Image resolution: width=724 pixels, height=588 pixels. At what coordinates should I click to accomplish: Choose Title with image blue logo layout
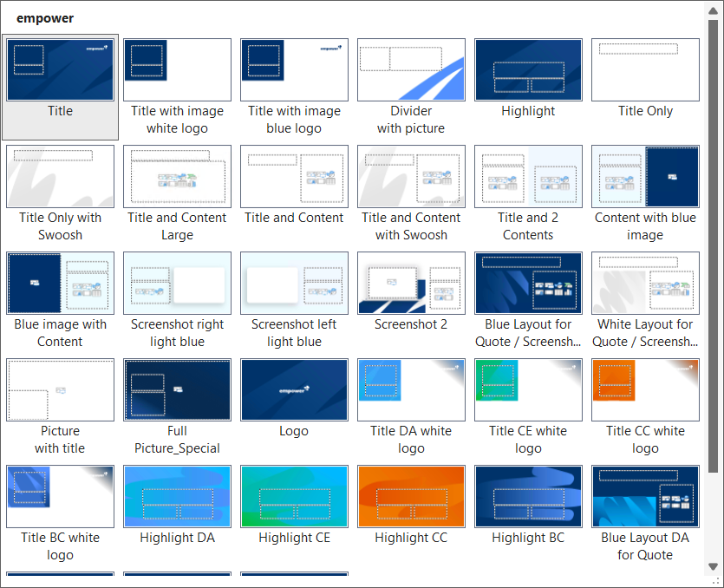294,69
